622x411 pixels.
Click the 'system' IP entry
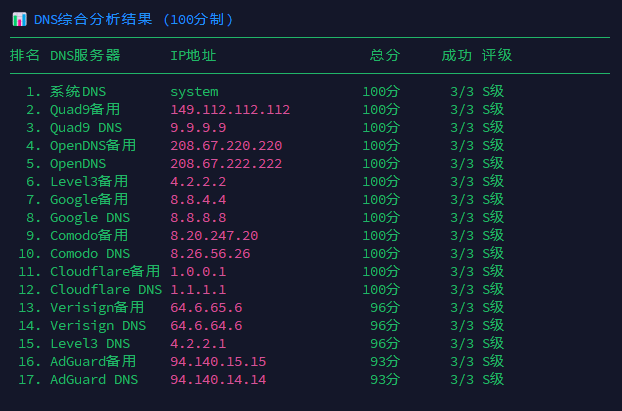click(x=194, y=92)
